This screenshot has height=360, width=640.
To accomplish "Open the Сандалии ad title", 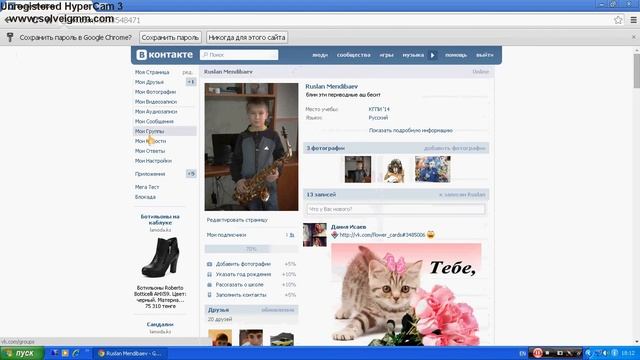I will coord(160,324).
